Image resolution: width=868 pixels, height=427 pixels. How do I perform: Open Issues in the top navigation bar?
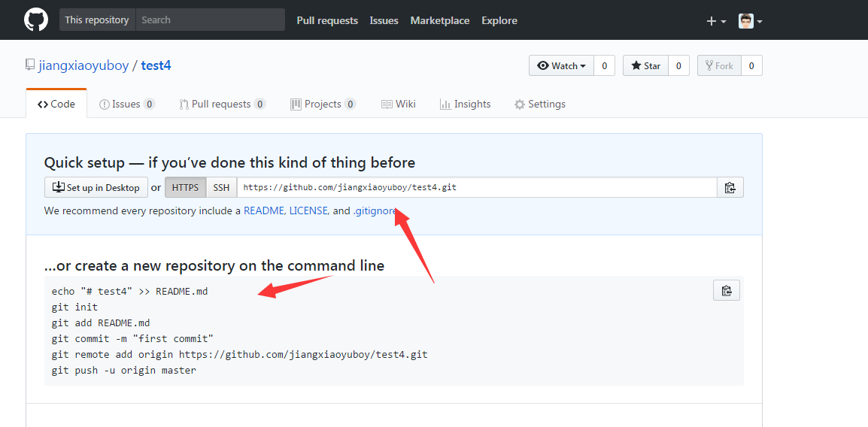click(x=384, y=20)
